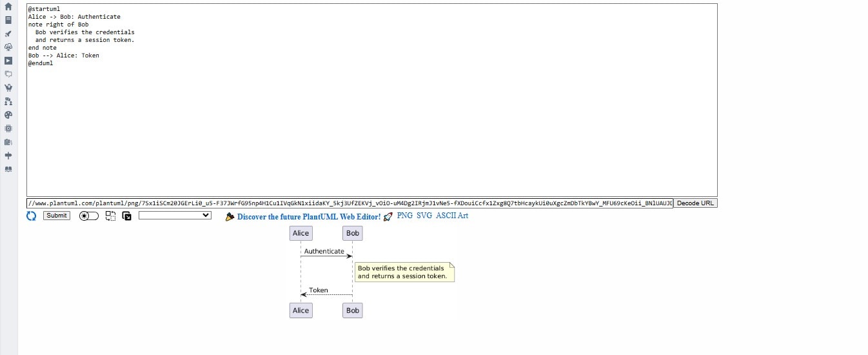The image size is (868, 355).
Task: Open the open book sidebar icon
Action: [8, 169]
